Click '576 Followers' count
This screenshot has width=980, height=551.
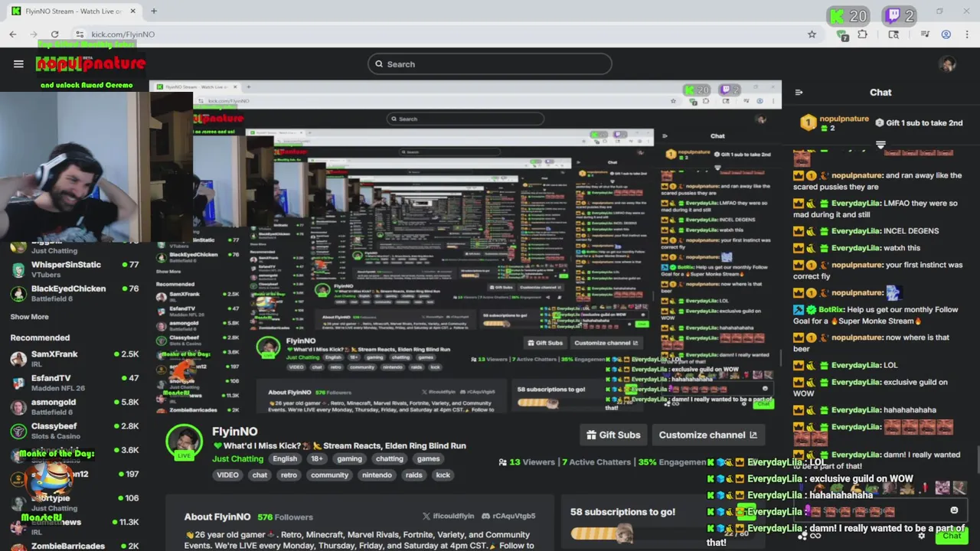285,517
